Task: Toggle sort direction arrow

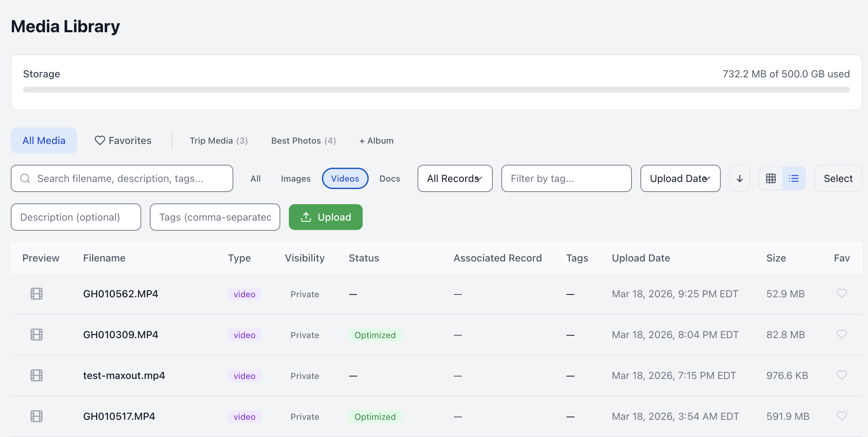Action: point(739,178)
